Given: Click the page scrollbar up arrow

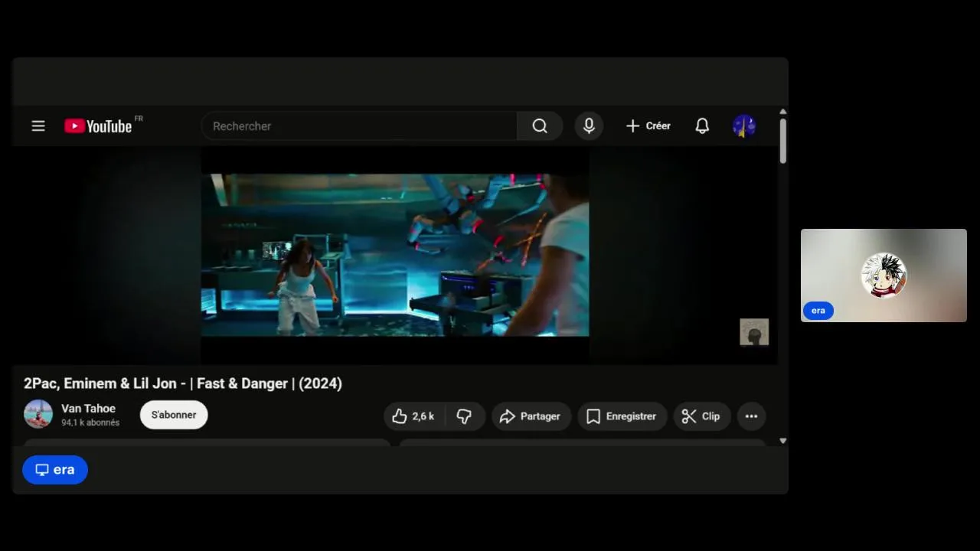Looking at the screenshot, I should (x=782, y=112).
